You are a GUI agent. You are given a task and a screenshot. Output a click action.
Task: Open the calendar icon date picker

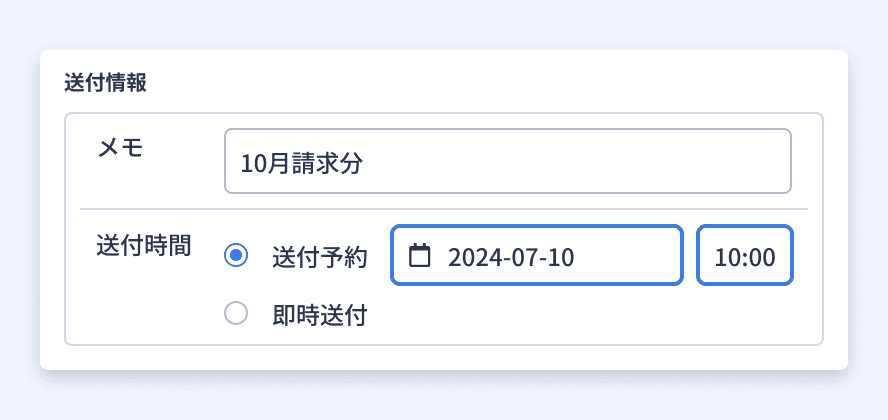[x=420, y=255]
